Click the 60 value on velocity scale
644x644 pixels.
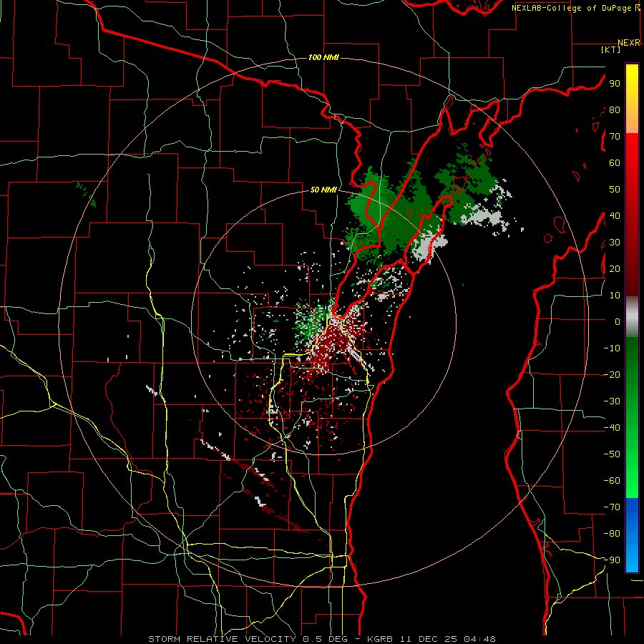pyautogui.click(x=615, y=163)
